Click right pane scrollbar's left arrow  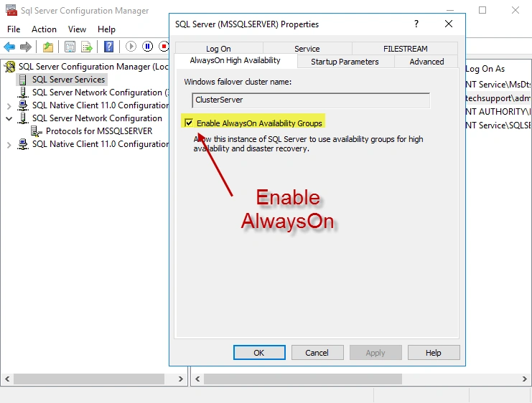pos(197,379)
